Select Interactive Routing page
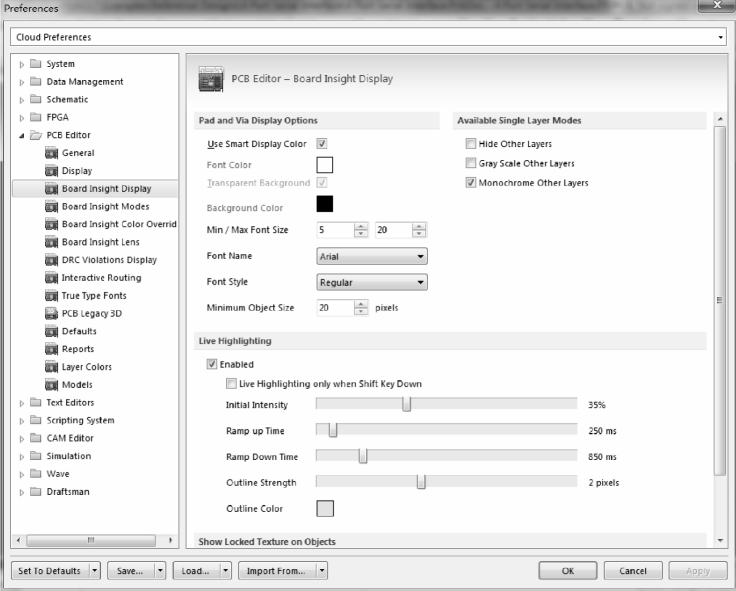Image resolution: width=736 pixels, height=591 pixels. (101, 278)
